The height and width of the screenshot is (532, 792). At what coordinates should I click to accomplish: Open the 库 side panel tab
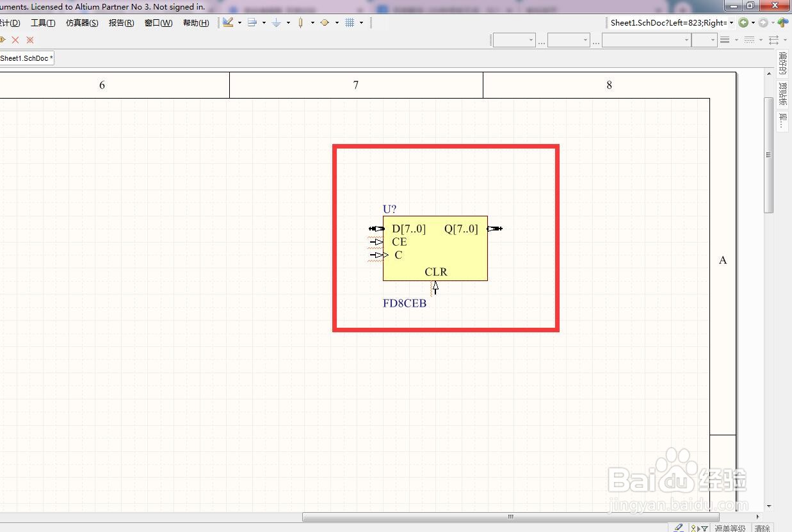pos(782,120)
